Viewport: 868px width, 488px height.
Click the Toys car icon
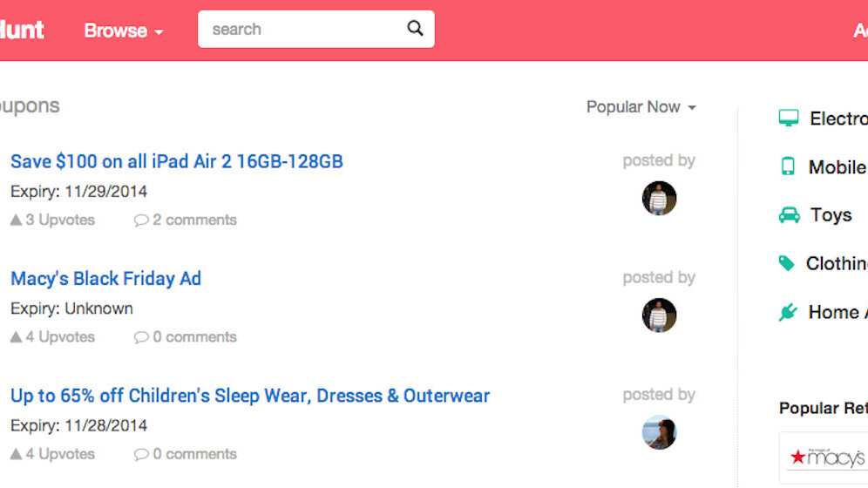pos(789,215)
